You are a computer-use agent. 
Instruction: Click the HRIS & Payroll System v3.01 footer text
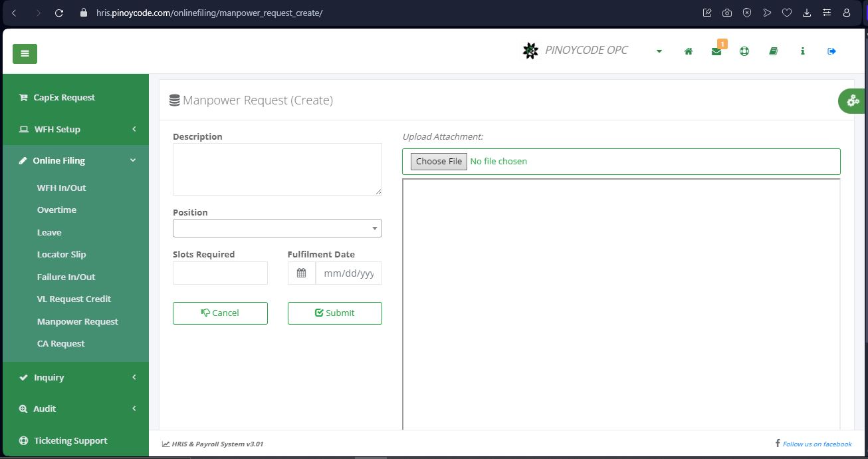(x=217, y=444)
